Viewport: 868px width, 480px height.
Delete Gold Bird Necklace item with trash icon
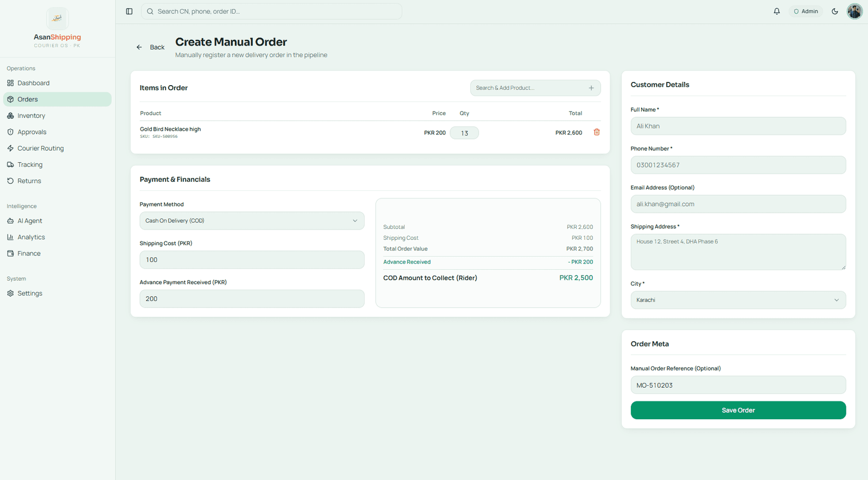pyautogui.click(x=597, y=132)
